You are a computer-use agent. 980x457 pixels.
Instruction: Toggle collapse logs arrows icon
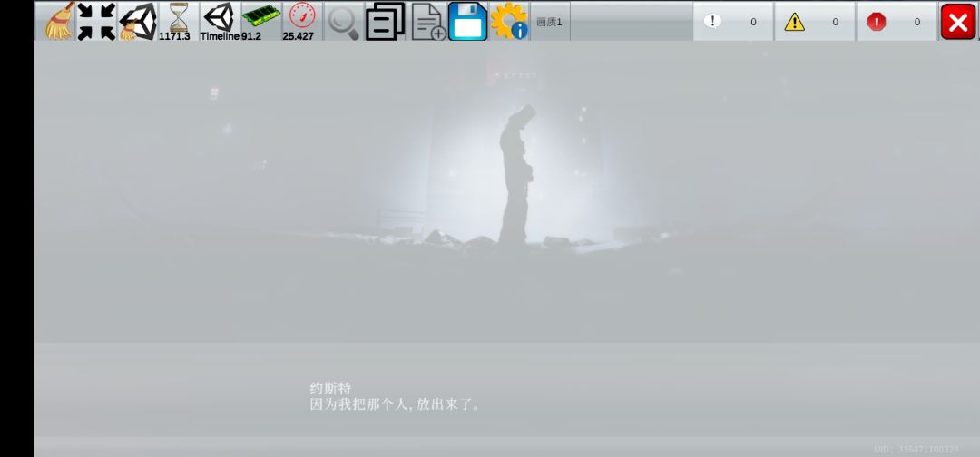[x=96, y=21]
